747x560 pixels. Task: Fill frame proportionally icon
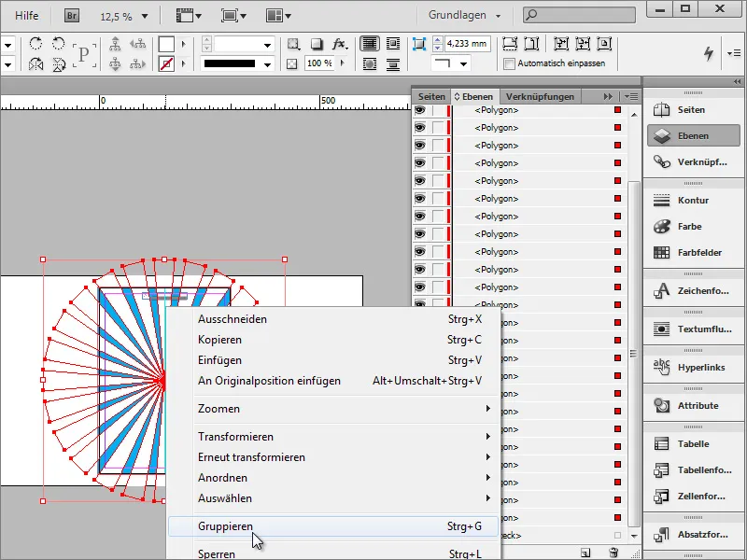510,44
